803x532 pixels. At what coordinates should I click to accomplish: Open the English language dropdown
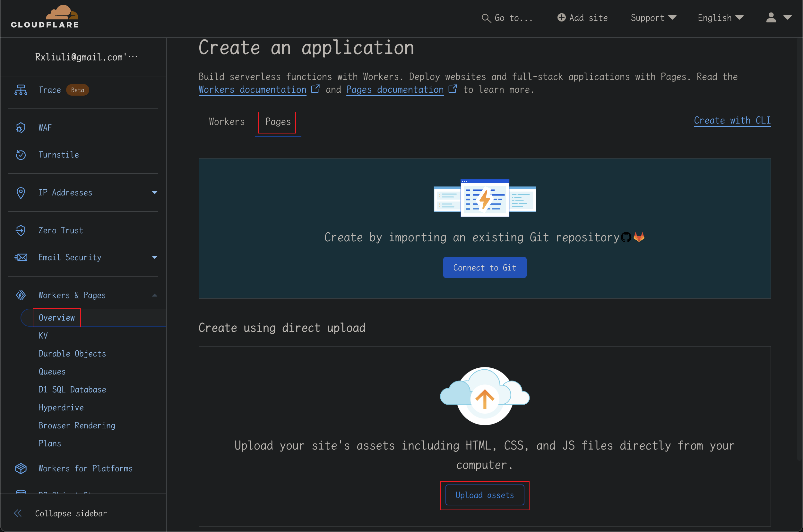[x=720, y=18]
